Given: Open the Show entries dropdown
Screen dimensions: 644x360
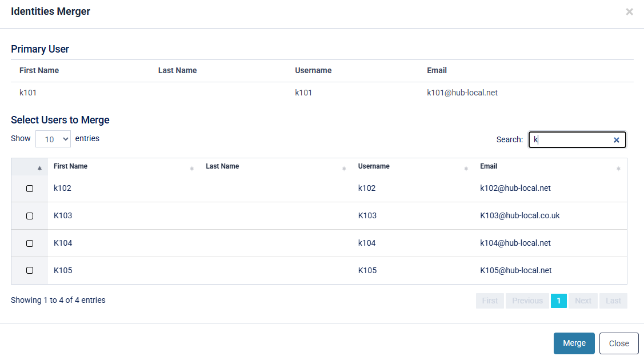Looking at the screenshot, I should click(53, 139).
